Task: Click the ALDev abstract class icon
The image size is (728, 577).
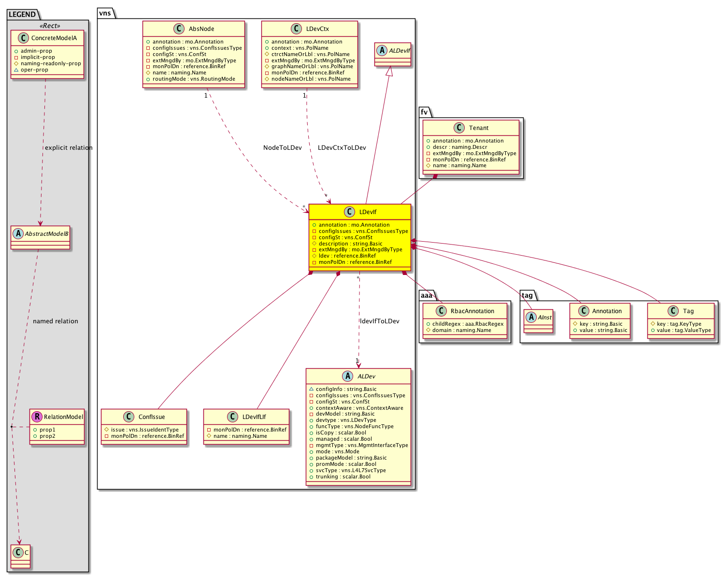Action: [x=347, y=376]
